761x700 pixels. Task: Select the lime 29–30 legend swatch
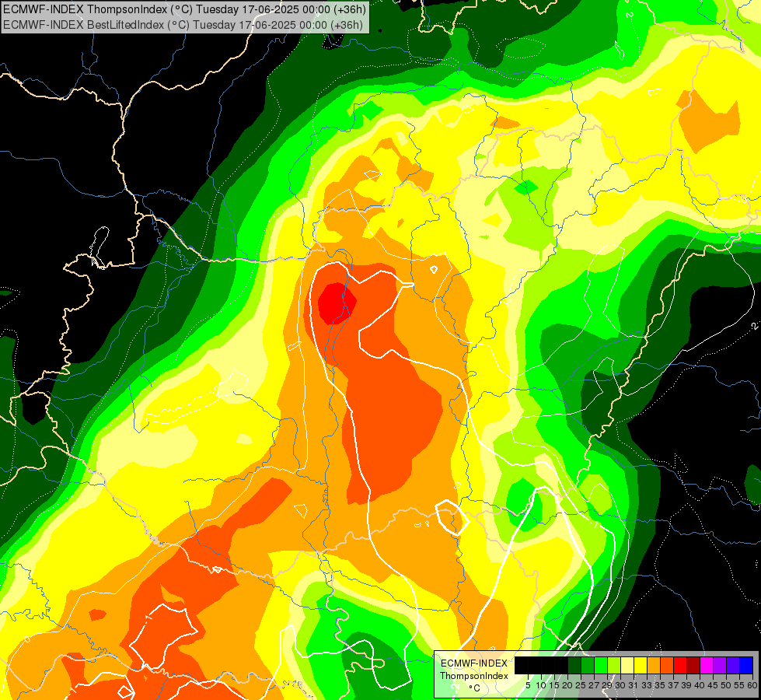[x=614, y=665]
